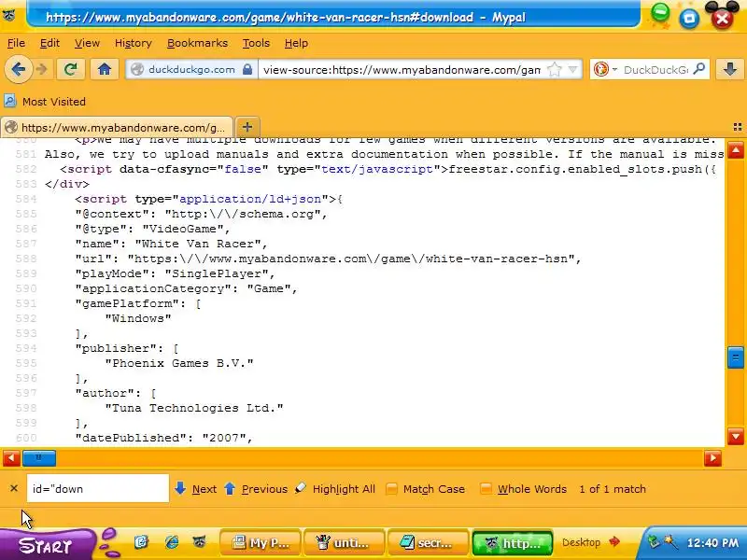Switch to the My P... taskbar window
This screenshot has width=747, height=560.
pyautogui.click(x=261, y=543)
